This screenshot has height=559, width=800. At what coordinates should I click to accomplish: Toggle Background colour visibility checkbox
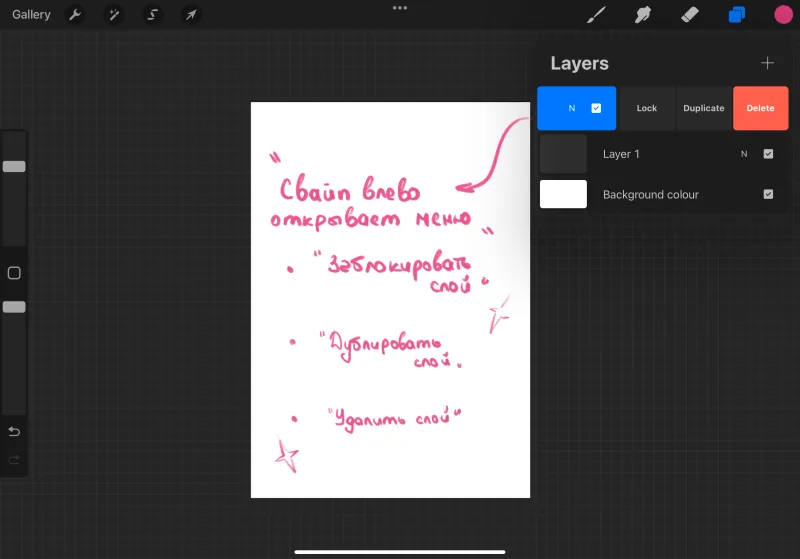click(x=768, y=194)
